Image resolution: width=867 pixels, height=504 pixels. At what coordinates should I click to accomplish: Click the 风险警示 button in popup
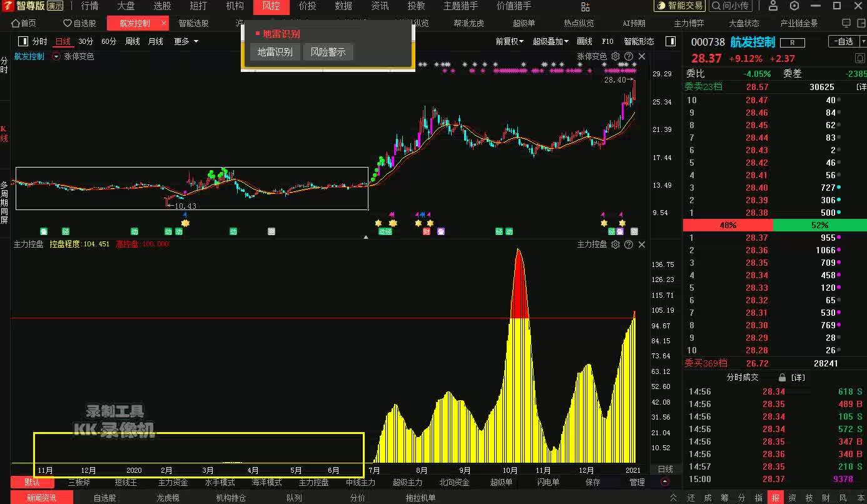(x=328, y=52)
